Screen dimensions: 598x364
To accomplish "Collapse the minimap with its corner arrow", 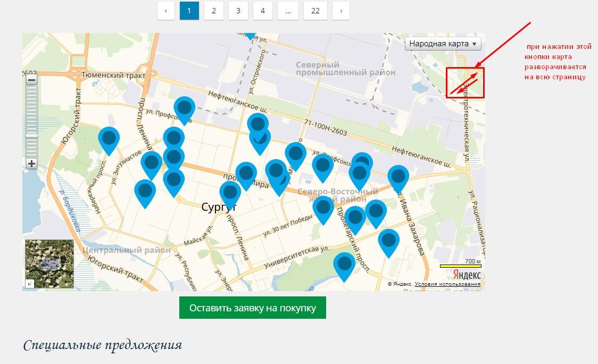I will point(29,284).
